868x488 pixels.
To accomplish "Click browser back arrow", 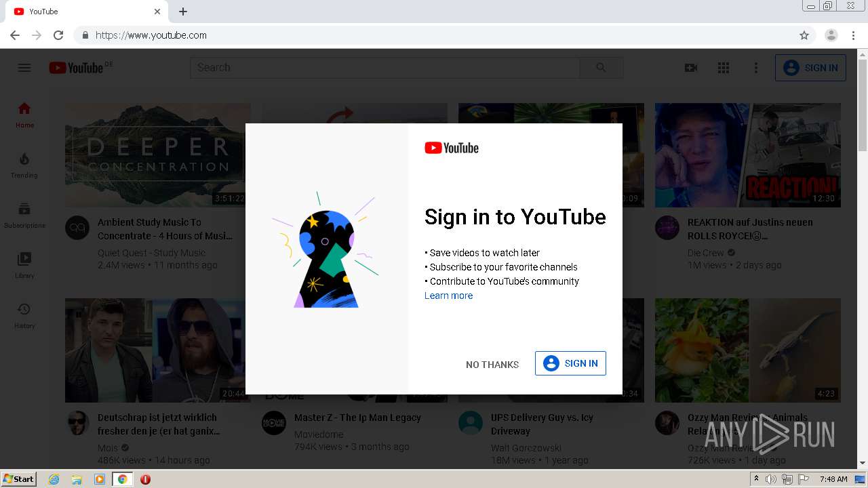I will click(x=15, y=35).
